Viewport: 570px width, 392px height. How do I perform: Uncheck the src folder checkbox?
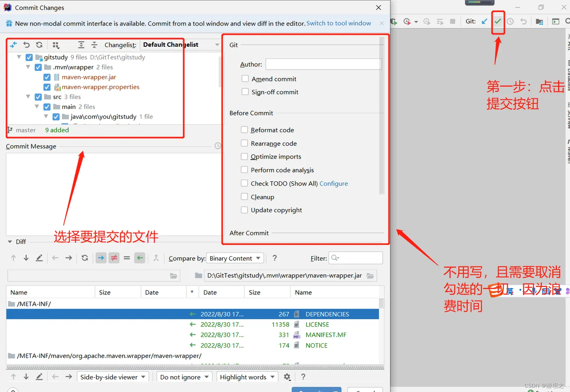[38, 97]
